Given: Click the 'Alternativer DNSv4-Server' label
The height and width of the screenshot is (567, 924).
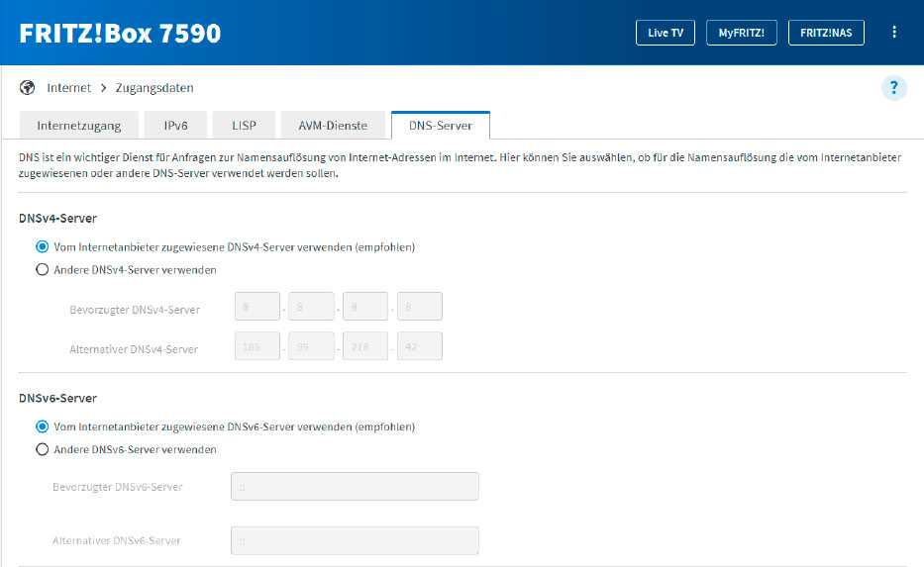Looking at the screenshot, I should tap(134, 349).
